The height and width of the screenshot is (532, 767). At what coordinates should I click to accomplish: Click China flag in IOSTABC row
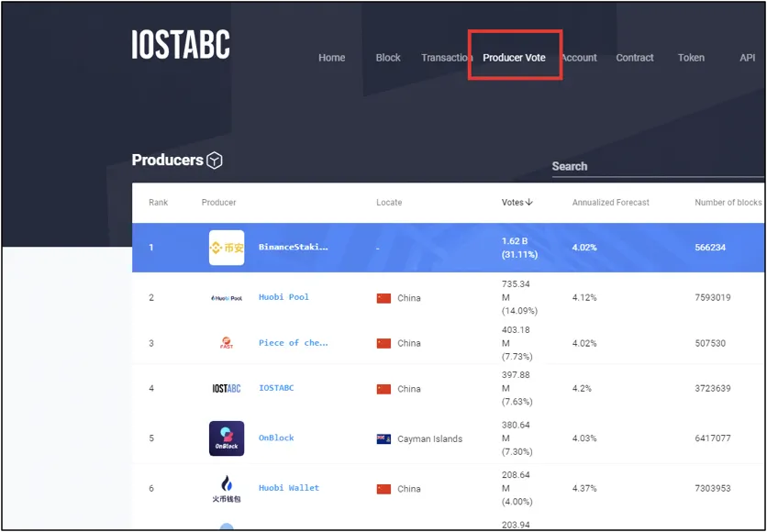click(x=383, y=389)
